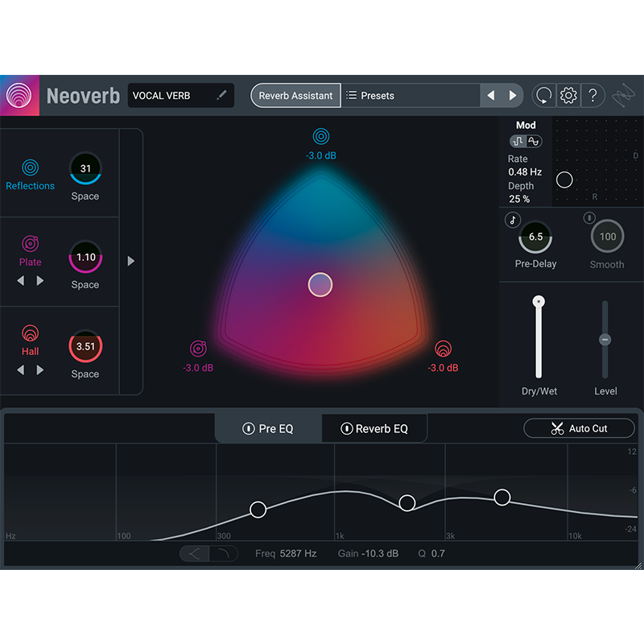Switch Mod to sine waveform mode
644x644 pixels.
535,141
